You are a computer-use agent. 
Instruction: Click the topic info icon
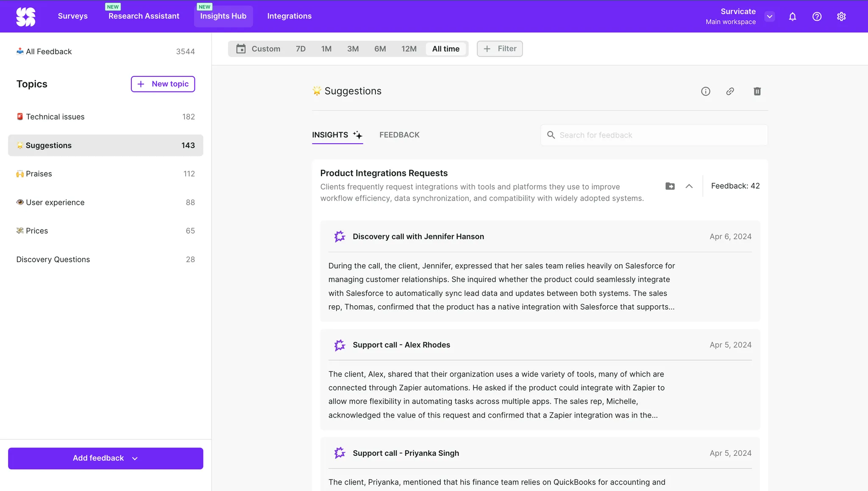pos(705,91)
